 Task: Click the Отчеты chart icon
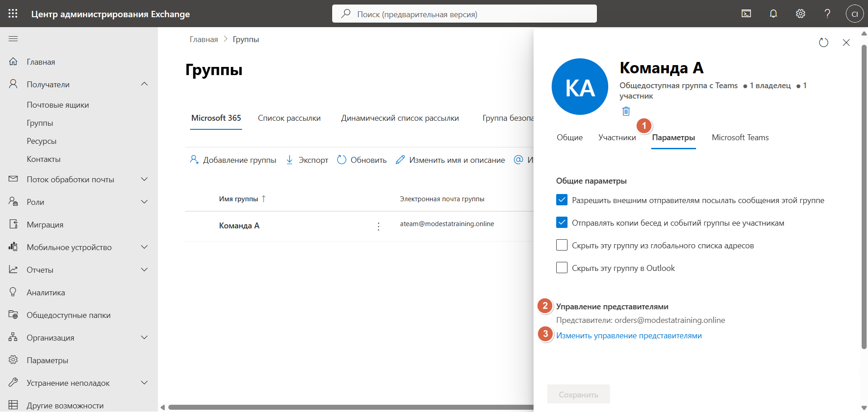13,270
